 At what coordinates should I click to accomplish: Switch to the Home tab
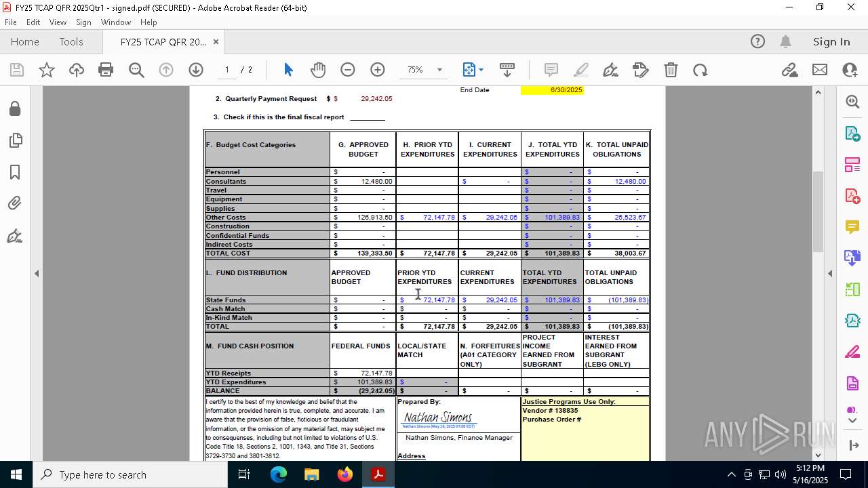click(x=25, y=41)
